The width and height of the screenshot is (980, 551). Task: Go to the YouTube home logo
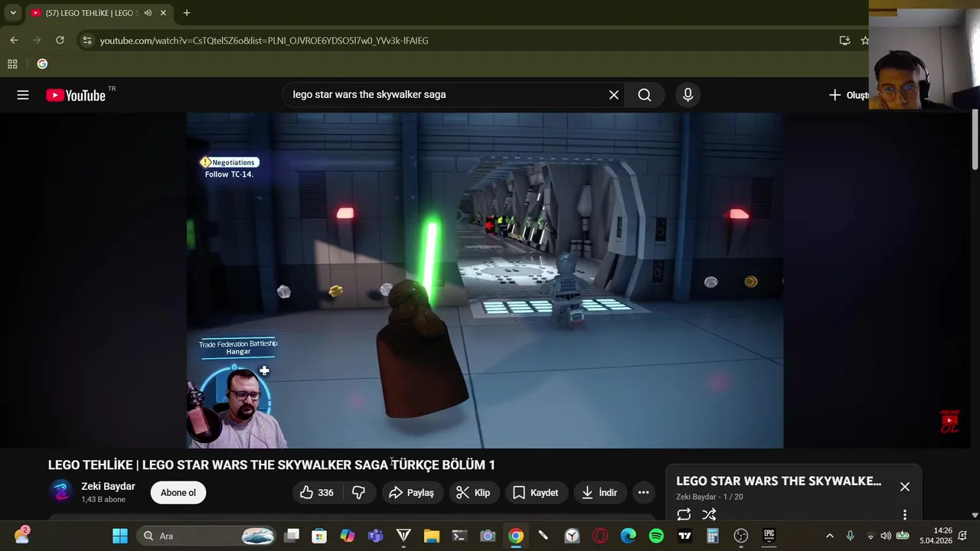pos(76,95)
